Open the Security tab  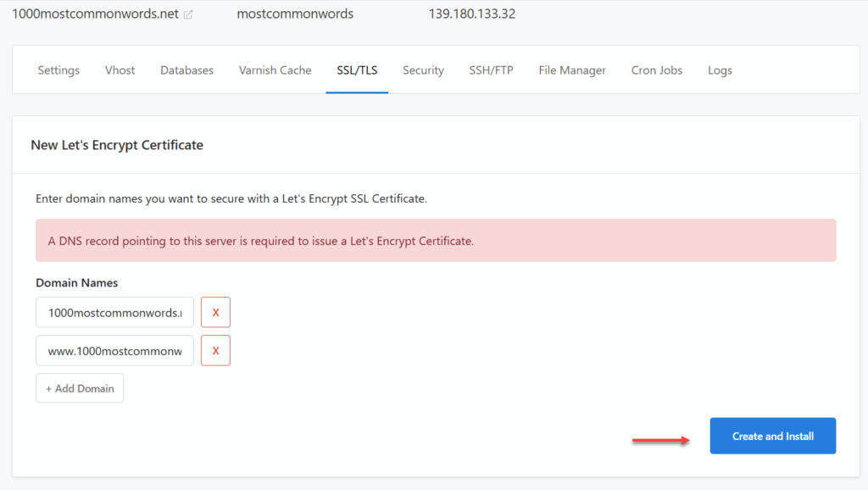(423, 70)
